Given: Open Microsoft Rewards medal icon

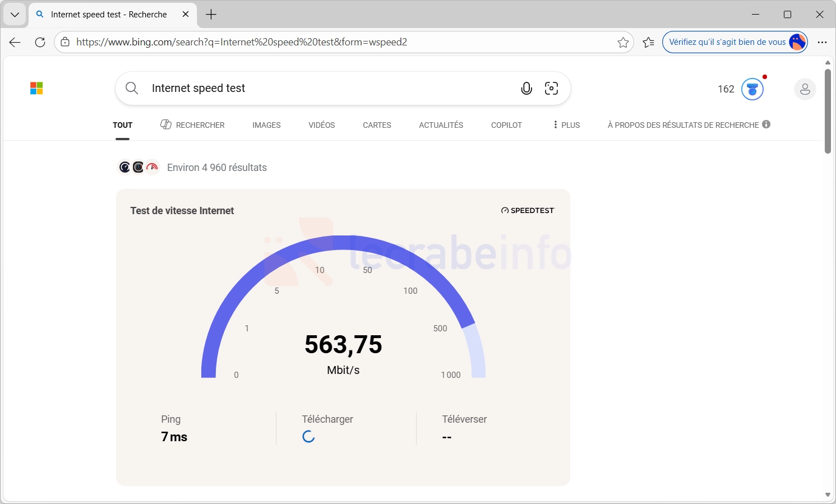Looking at the screenshot, I should point(752,89).
